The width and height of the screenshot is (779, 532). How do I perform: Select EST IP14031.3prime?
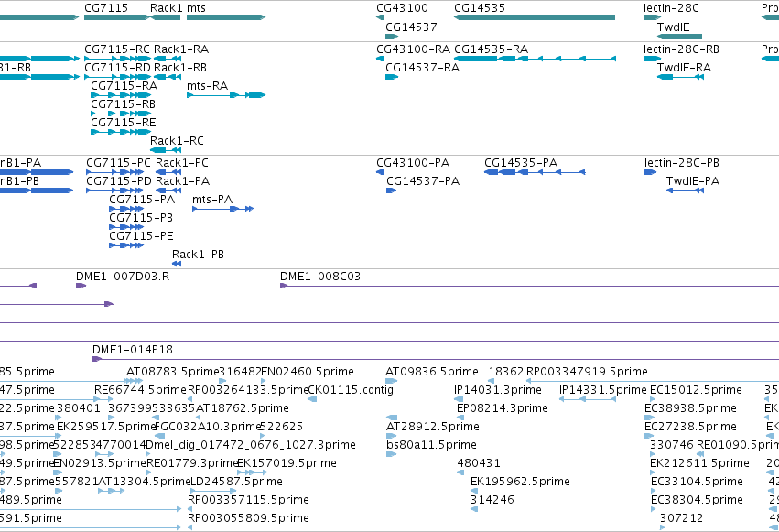(498, 390)
